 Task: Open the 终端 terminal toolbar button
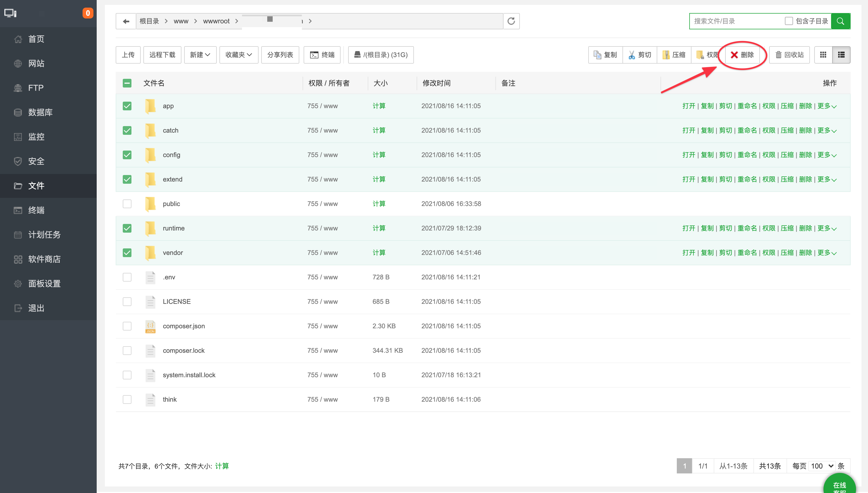click(x=322, y=55)
